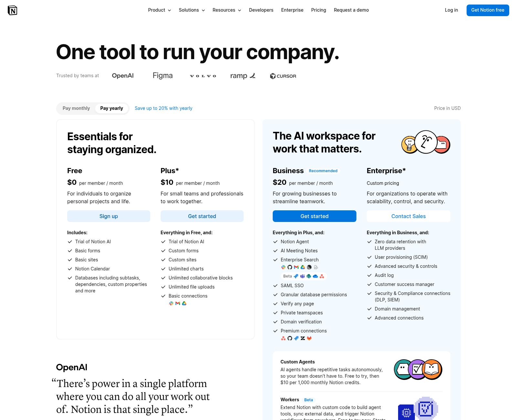517x420 pixels.
Task: Click Get started under Business plan
Action: click(314, 216)
